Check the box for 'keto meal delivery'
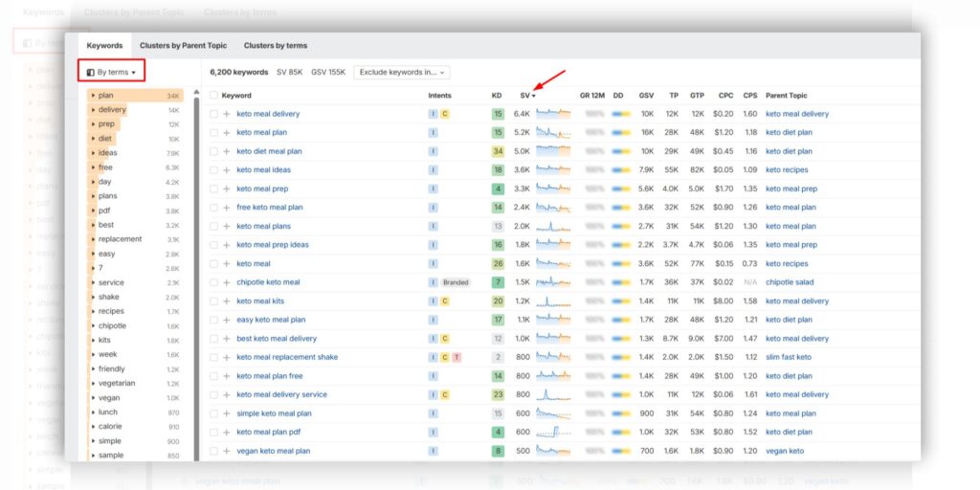The height and width of the screenshot is (490, 980). click(x=213, y=114)
